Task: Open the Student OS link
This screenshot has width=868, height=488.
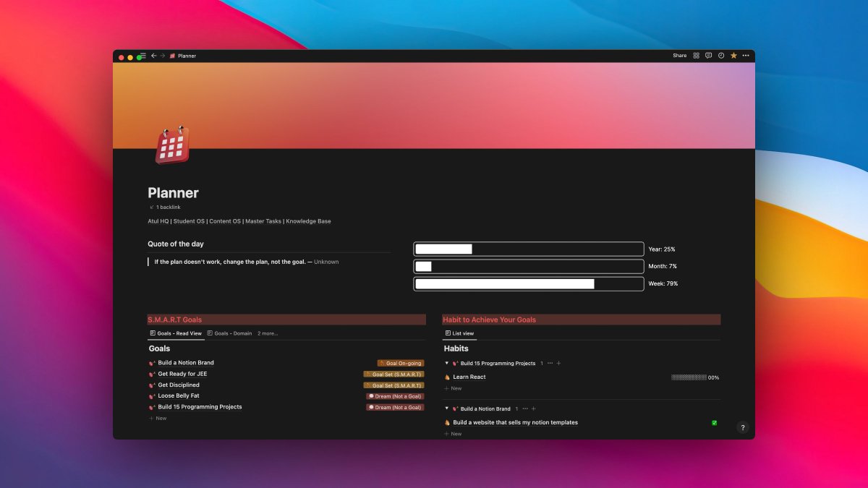Action: 189,221
